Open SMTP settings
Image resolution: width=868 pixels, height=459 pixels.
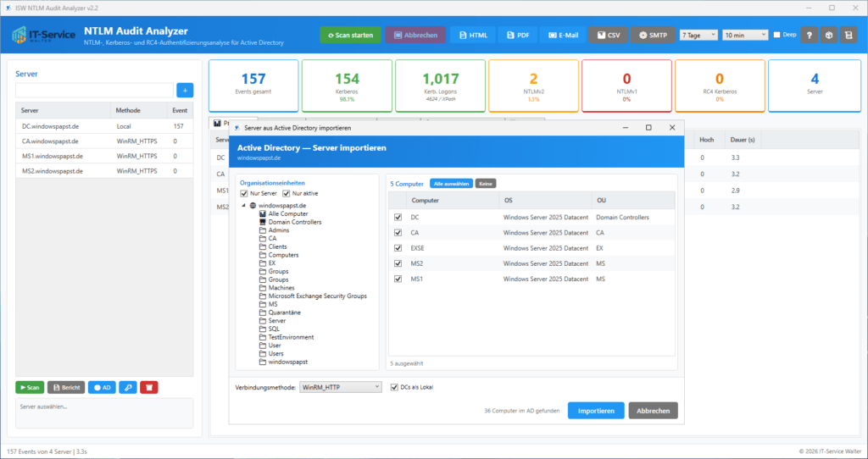(653, 35)
